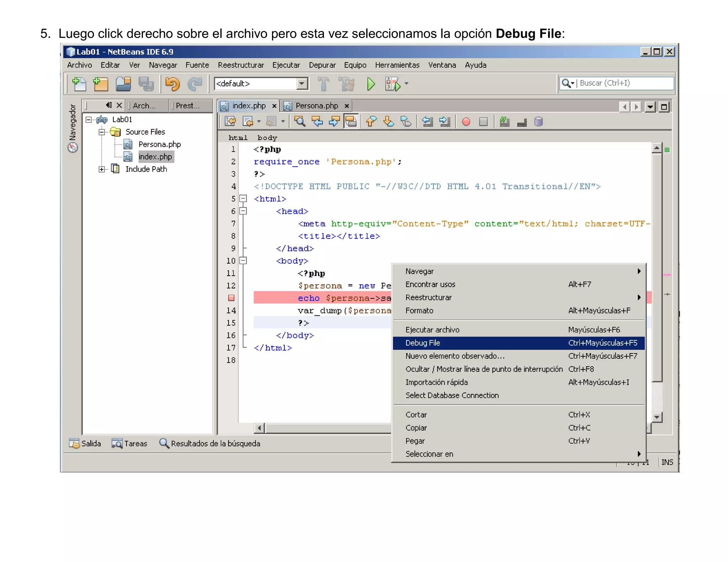Run the project with green play icon
The width and height of the screenshot is (728, 562).
click(371, 84)
